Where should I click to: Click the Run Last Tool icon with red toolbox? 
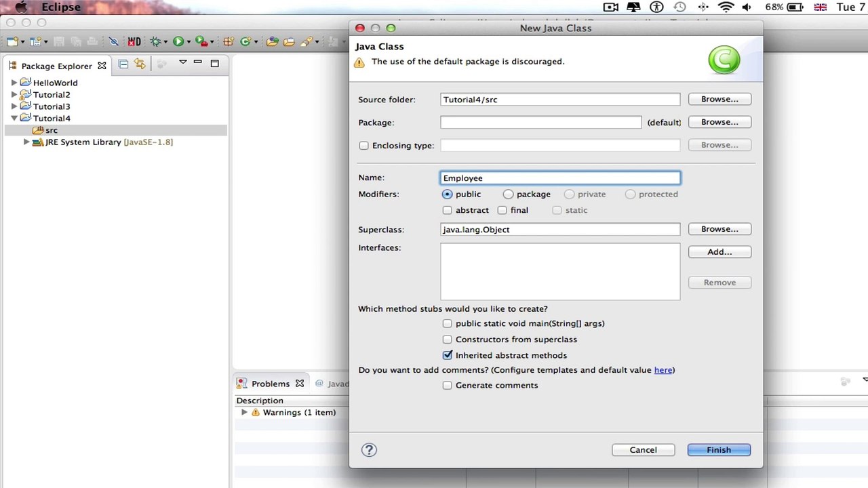[201, 42]
